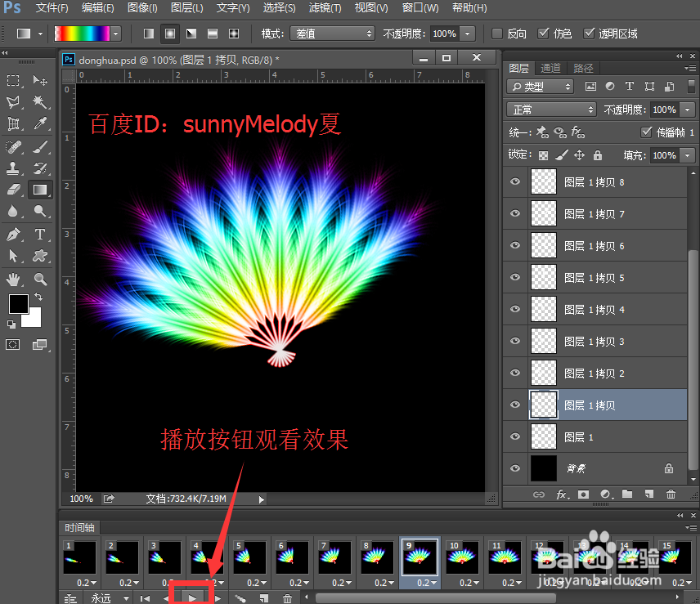This screenshot has height=604, width=700.
Task: Switch to the 通道 tab
Action: pyautogui.click(x=550, y=68)
